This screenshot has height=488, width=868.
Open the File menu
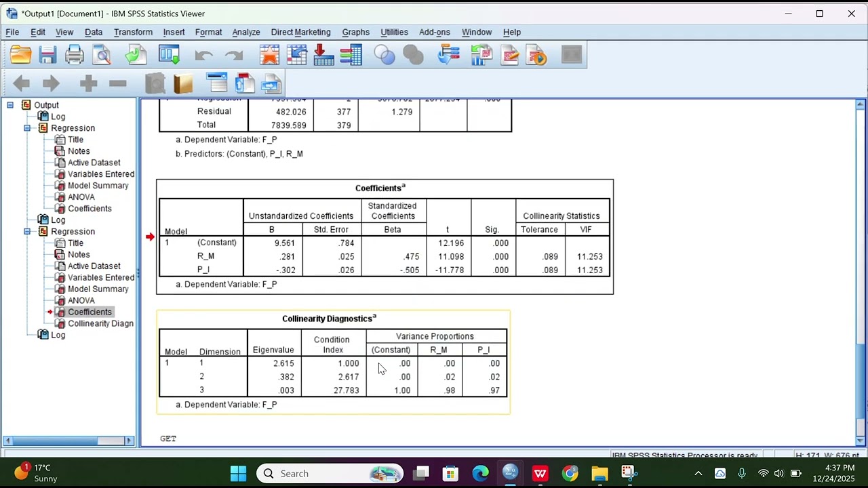(12, 32)
